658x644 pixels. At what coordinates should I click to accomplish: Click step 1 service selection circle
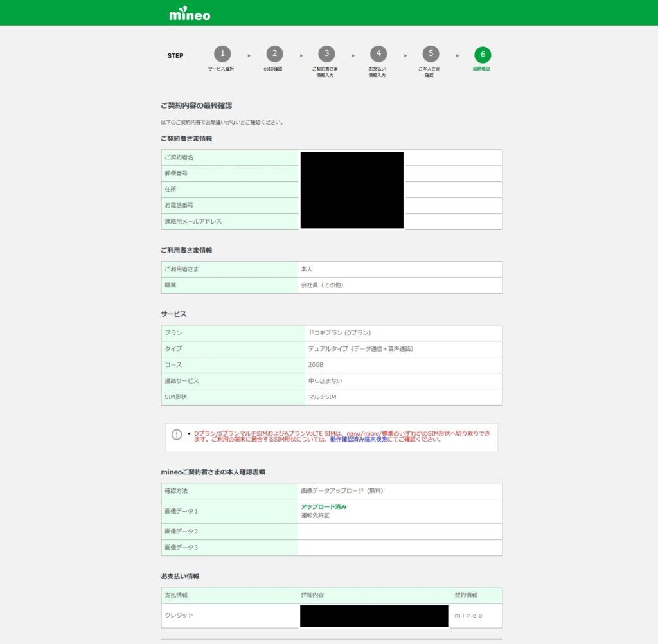coord(222,54)
